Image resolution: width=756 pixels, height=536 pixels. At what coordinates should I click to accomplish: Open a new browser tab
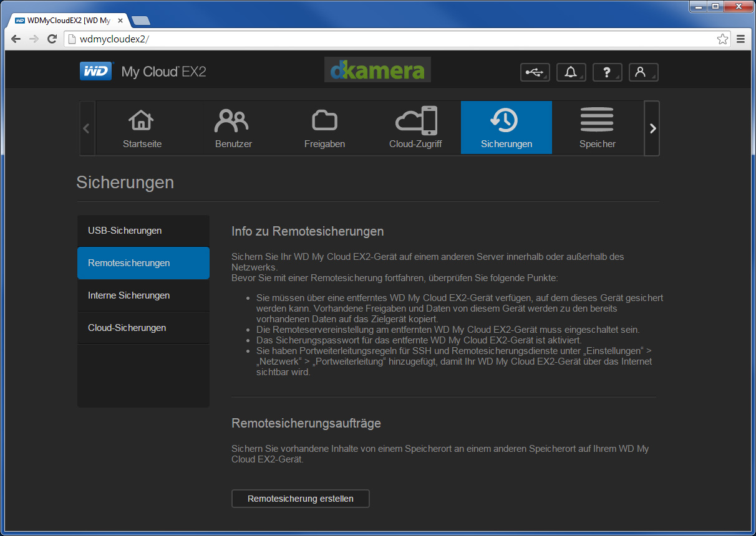click(141, 21)
